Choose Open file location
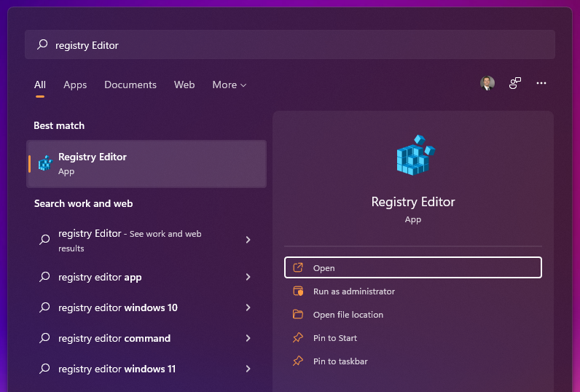The image size is (580, 392). (413, 314)
